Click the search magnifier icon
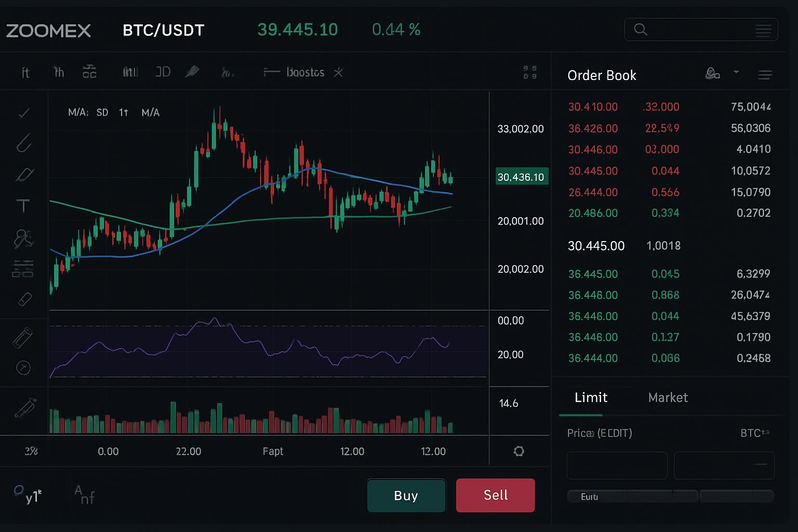This screenshot has width=798, height=532. pyautogui.click(x=641, y=30)
